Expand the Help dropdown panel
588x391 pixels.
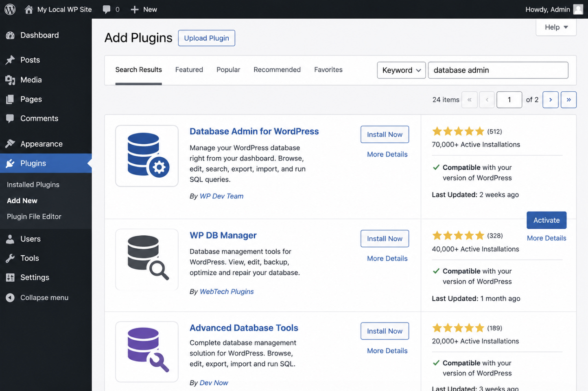pos(556,27)
